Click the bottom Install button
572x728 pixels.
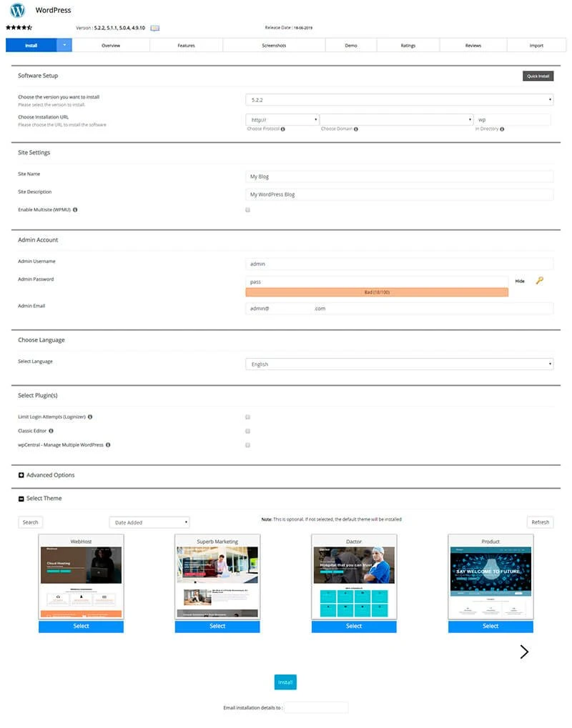click(285, 682)
